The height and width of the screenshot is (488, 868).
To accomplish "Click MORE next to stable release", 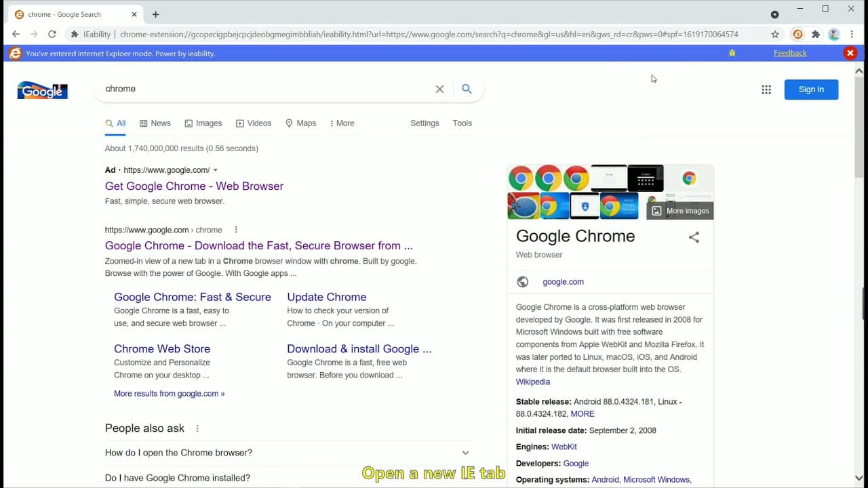I will [x=582, y=413].
